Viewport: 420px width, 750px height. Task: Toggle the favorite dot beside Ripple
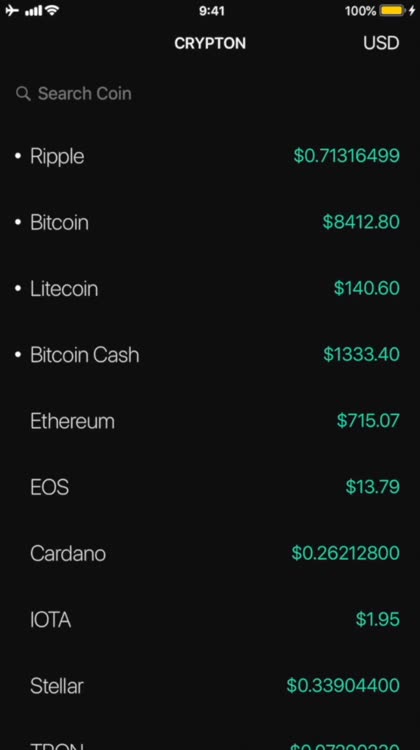click(x=18, y=156)
